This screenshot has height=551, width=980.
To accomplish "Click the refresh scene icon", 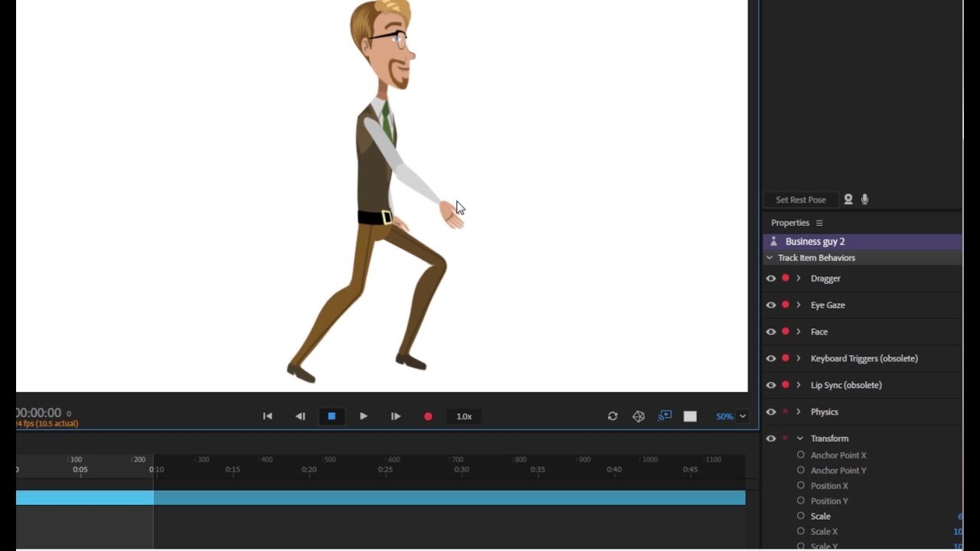I will (612, 416).
